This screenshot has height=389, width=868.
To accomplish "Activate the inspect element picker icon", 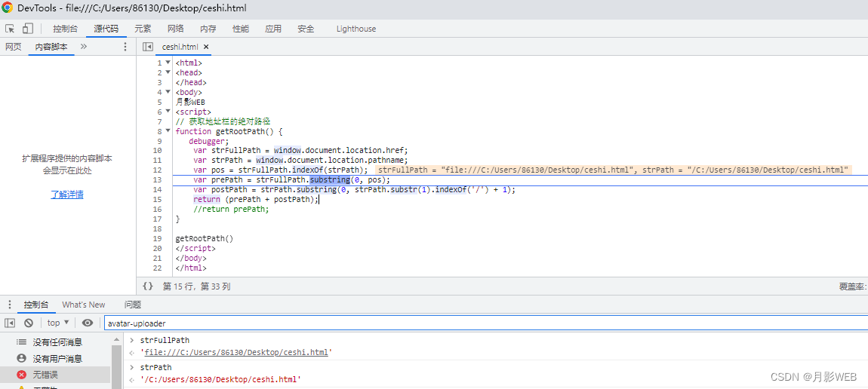I will [x=10, y=29].
